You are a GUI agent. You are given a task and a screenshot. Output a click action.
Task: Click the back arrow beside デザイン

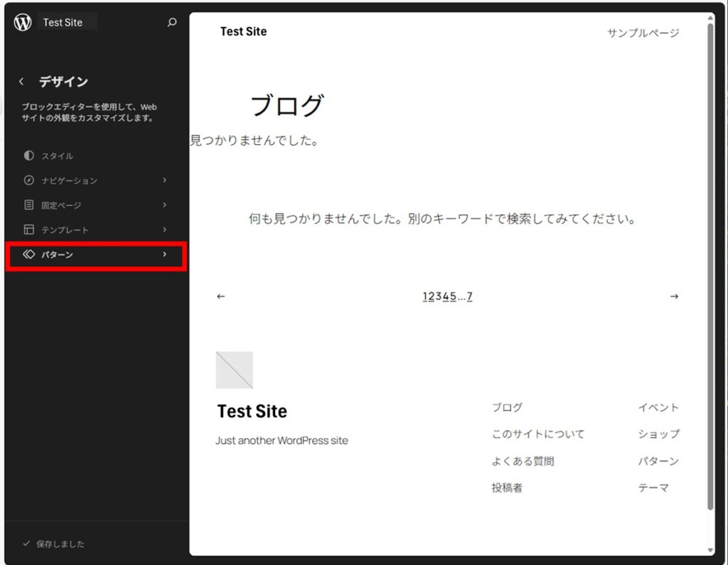point(21,82)
